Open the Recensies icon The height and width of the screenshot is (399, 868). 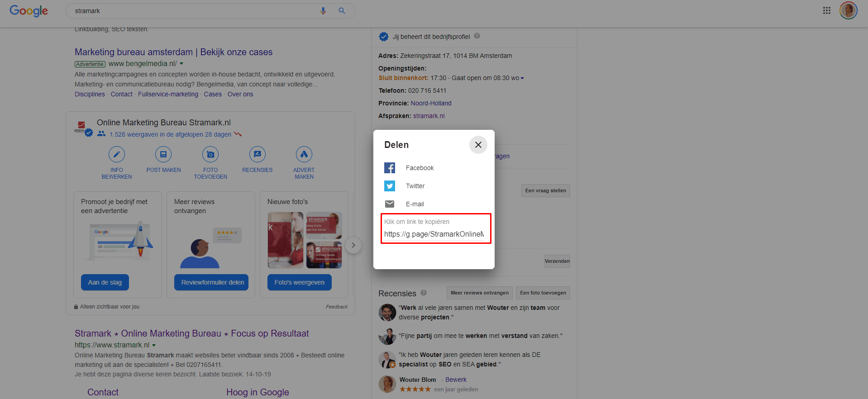tap(258, 154)
